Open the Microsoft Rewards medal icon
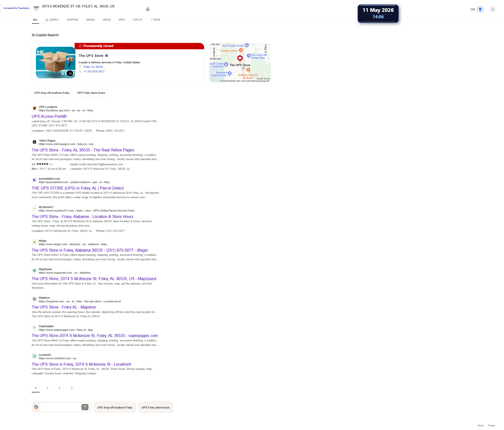Viewport: 504px width, 430px height. click(x=480, y=9)
